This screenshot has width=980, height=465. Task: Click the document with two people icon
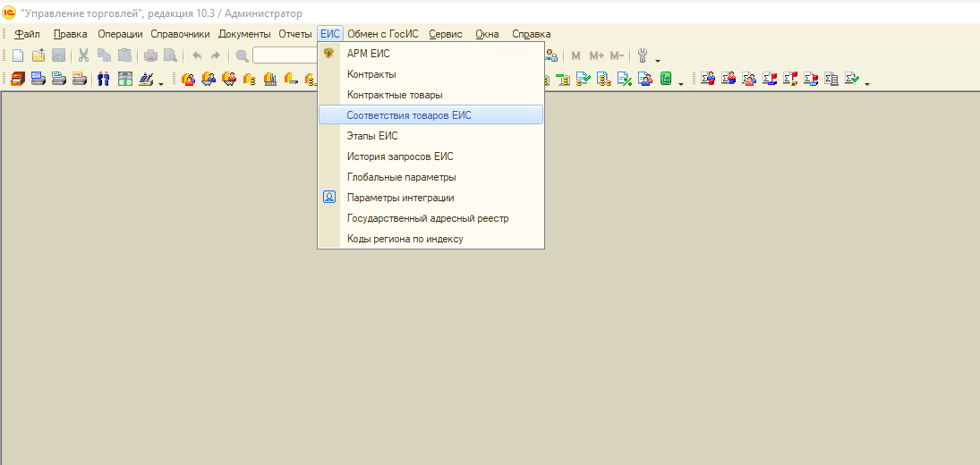pyautogui.click(x=644, y=79)
